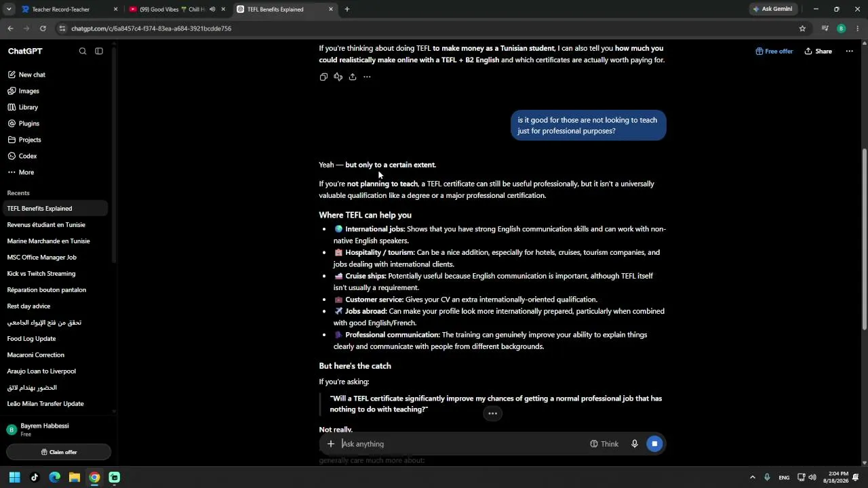
Task: Open chat 'Rest day advice'
Action: (54, 306)
